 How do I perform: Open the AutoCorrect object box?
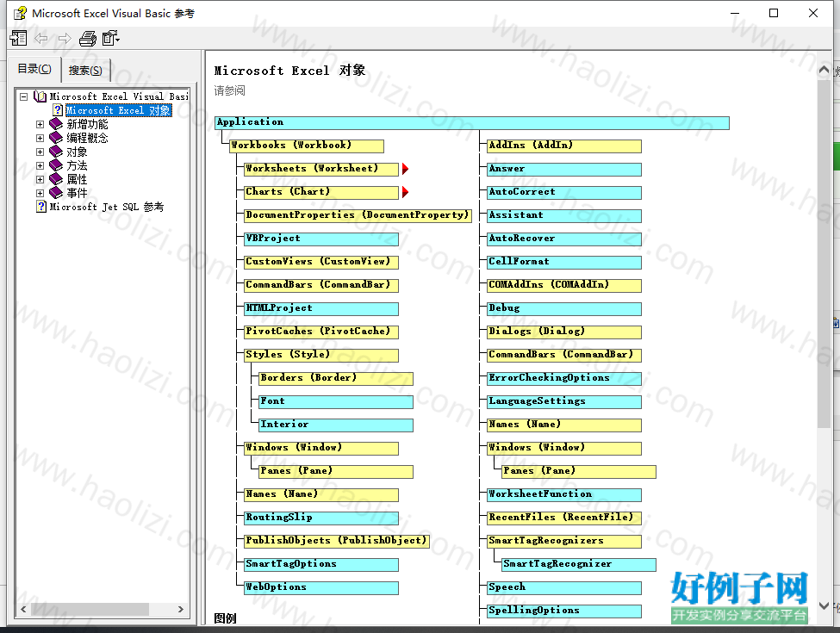[x=564, y=192]
